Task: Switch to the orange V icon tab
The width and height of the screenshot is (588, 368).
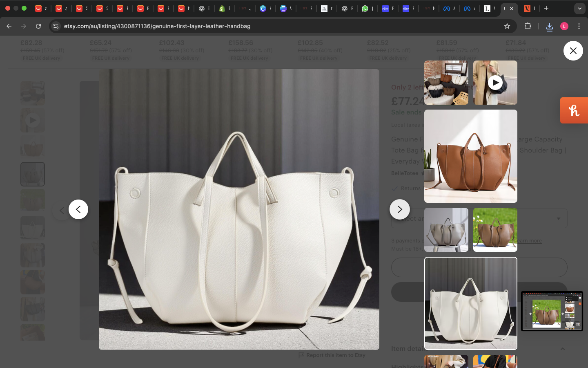Action: point(530,8)
